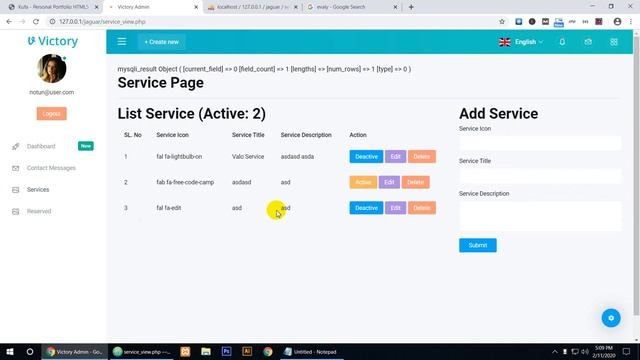Open the clock and date in the taskbar
Viewport: 640px width, 360px height.
604,352
